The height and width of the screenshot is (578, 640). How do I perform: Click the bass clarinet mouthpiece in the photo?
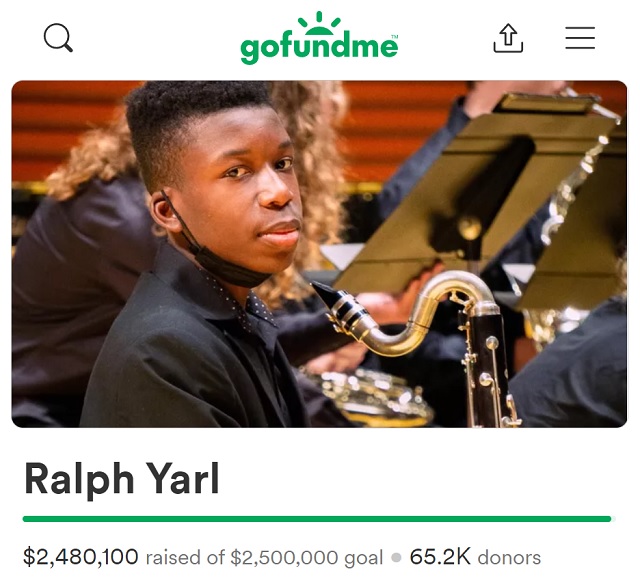coord(337,305)
